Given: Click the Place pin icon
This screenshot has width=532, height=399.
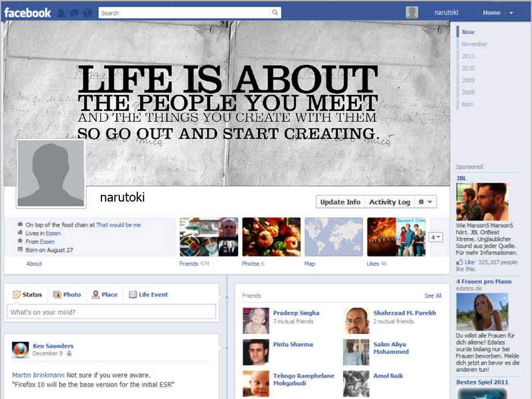Looking at the screenshot, I should point(96,295).
